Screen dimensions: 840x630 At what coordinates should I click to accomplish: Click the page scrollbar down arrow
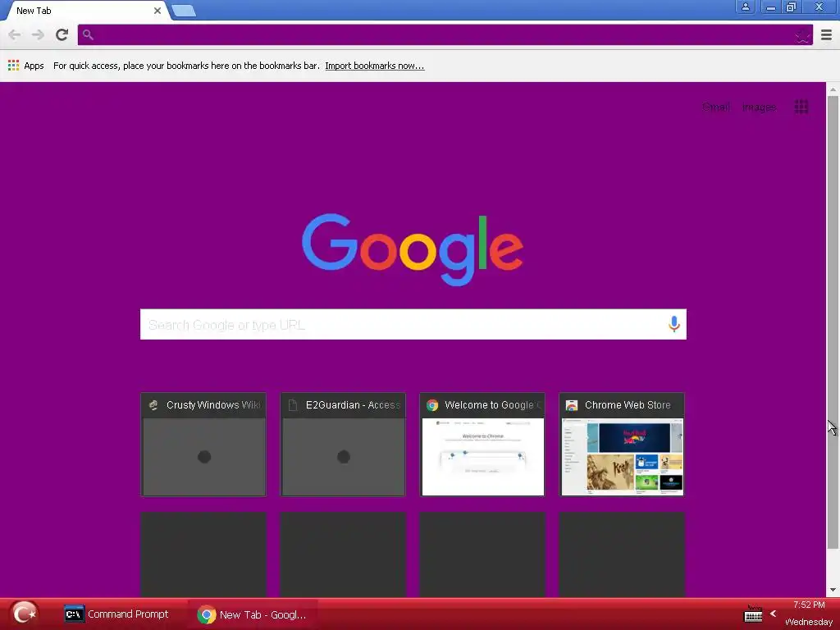833,590
